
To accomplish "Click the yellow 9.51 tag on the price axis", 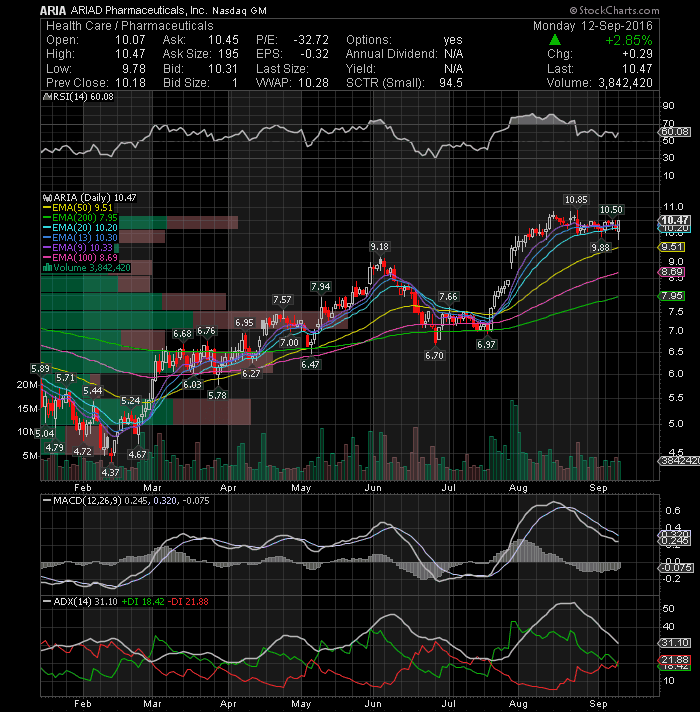I will coord(672,247).
